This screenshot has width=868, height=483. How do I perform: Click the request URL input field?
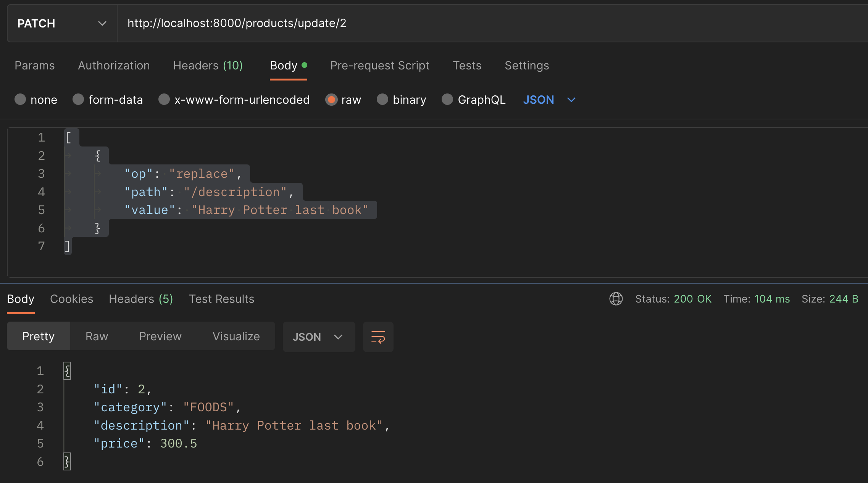pos(458,24)
